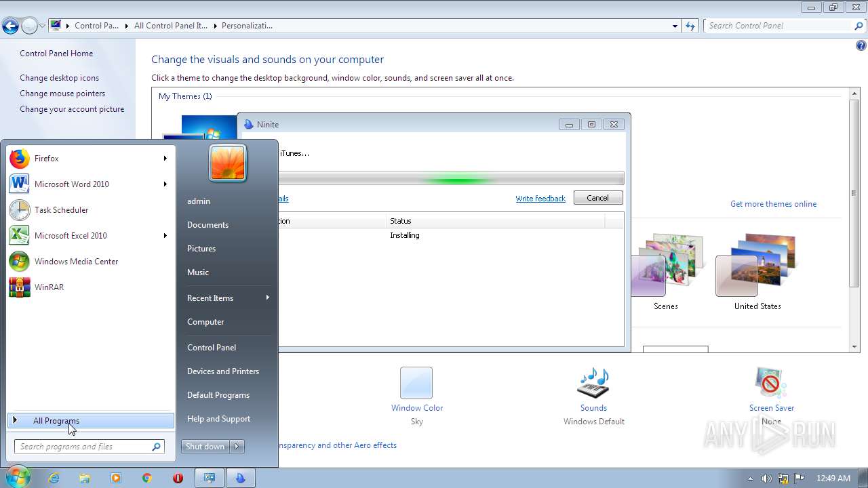Open Get more themes online link
868x488 pixels.
[773, 204]
